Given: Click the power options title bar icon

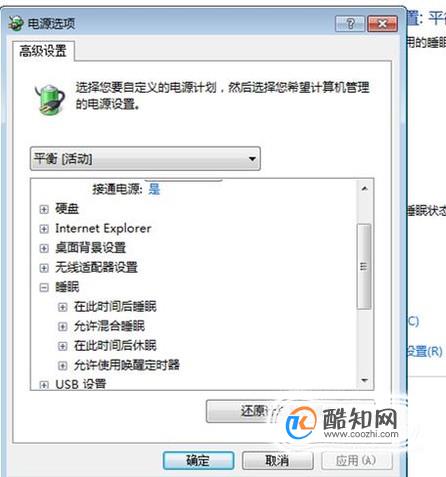Looking at the screenshot, I should pos(16,23).
